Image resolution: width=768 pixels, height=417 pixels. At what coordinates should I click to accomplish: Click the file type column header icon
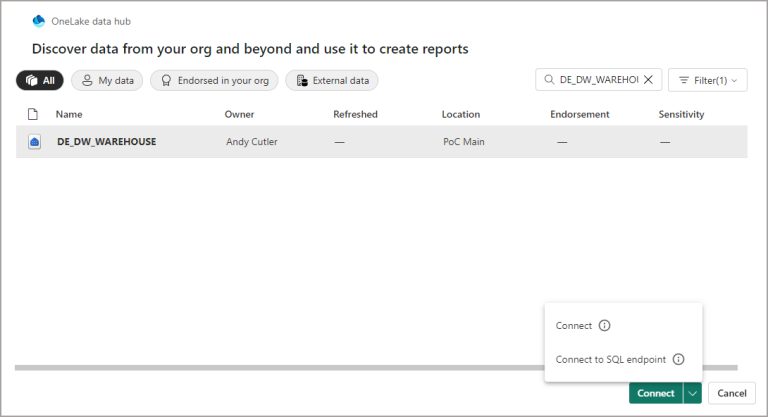coord(32,114)
